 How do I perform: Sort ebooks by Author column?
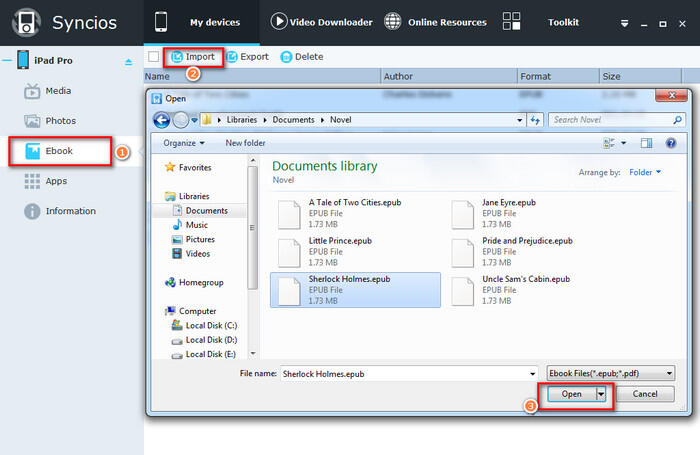pos(449,76)
